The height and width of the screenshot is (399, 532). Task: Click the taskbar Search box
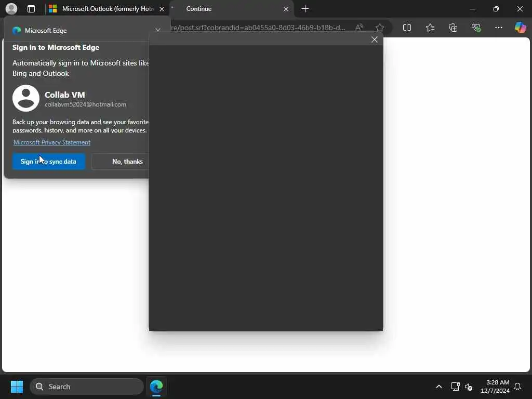click(87, 387)
